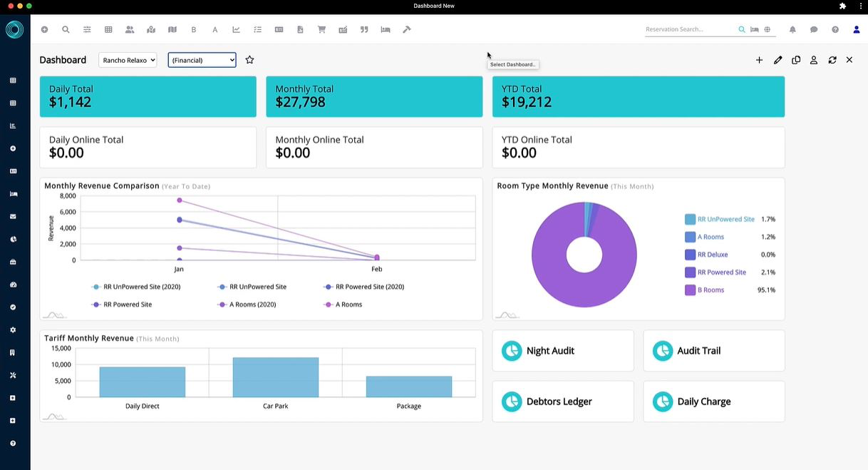This screenshot has width=868, height=470.
Task: Open messages via the speech bubble icon
Action: pos(813,29)
